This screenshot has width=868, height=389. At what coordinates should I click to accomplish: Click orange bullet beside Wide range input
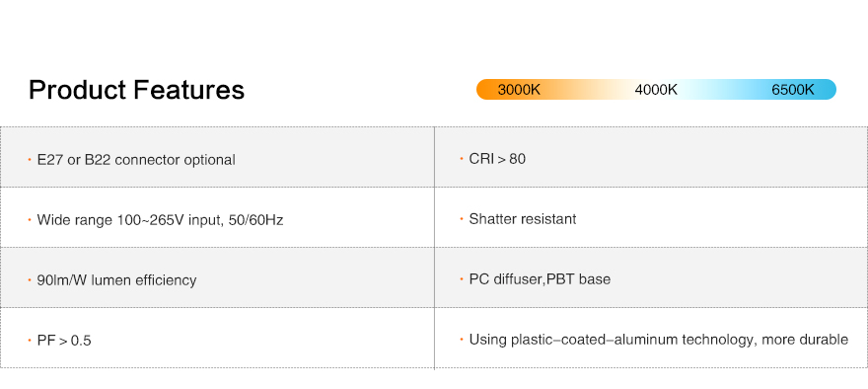[30, 219]
